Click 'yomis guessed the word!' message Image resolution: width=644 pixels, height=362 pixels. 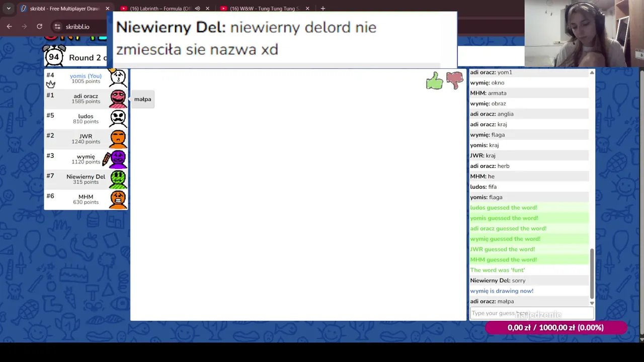point(529,218)
